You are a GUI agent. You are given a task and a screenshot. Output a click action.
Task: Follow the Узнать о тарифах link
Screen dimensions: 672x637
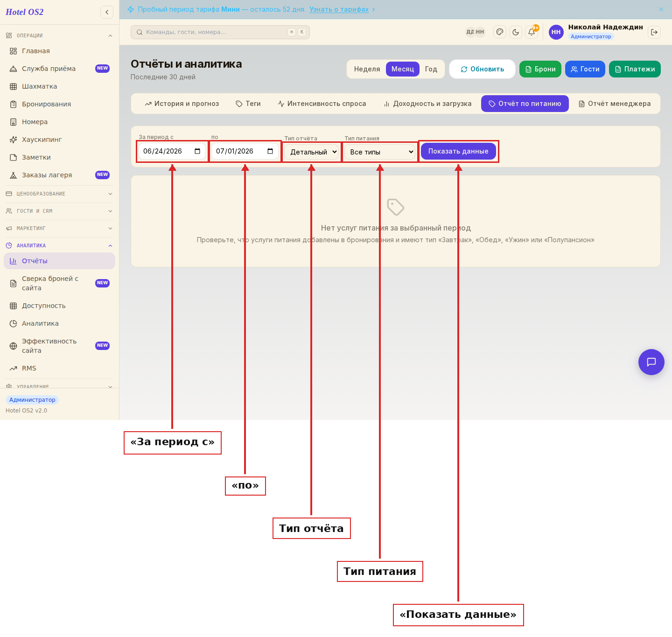[x=339, y=9]
